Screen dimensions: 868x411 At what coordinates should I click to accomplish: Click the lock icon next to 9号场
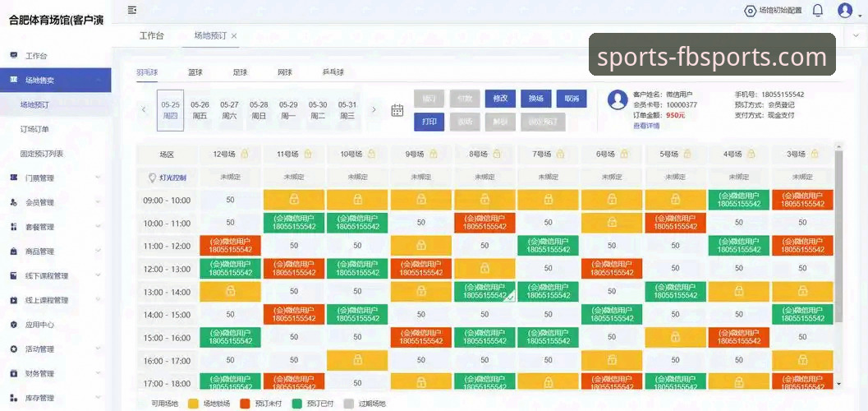coord(434,154)
